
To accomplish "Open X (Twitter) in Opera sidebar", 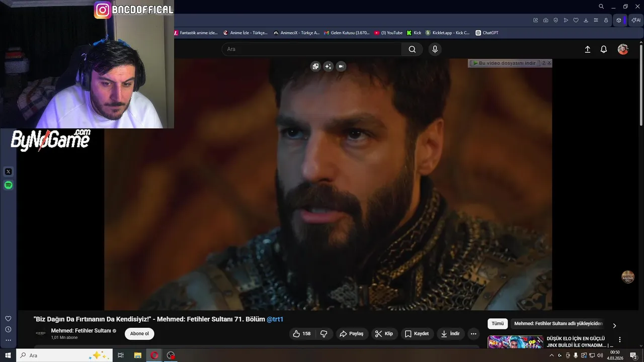I will 8,172.
